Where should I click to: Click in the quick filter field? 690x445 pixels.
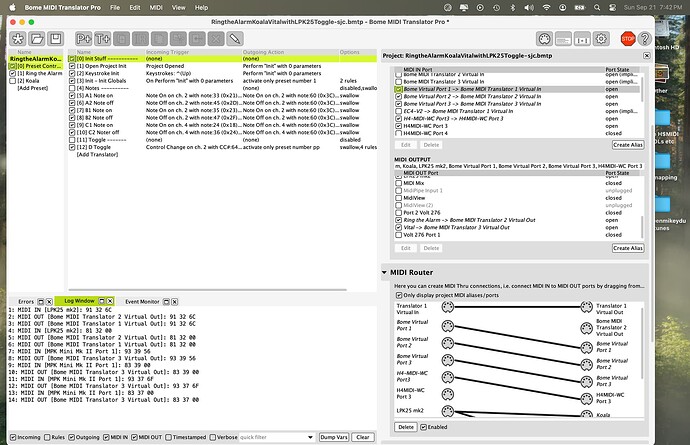point(272,437)
